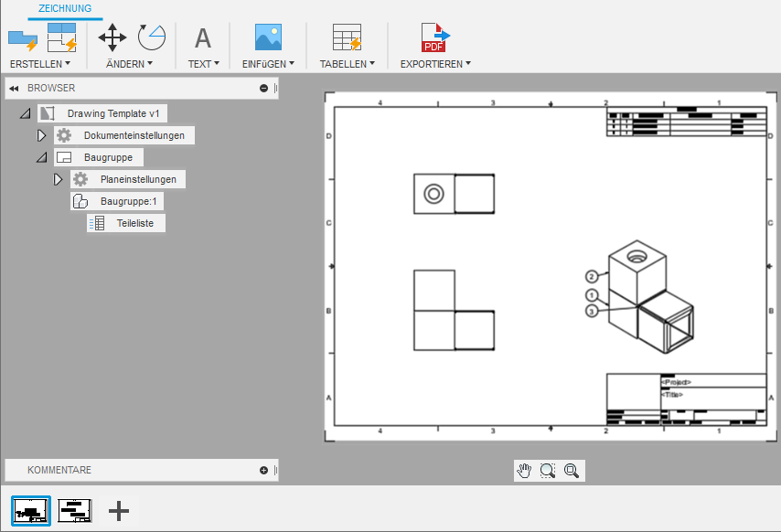Screen dimensions: 781x532
Task: Activate the Zoom magnifier tool
Action: tap(572, 470)
